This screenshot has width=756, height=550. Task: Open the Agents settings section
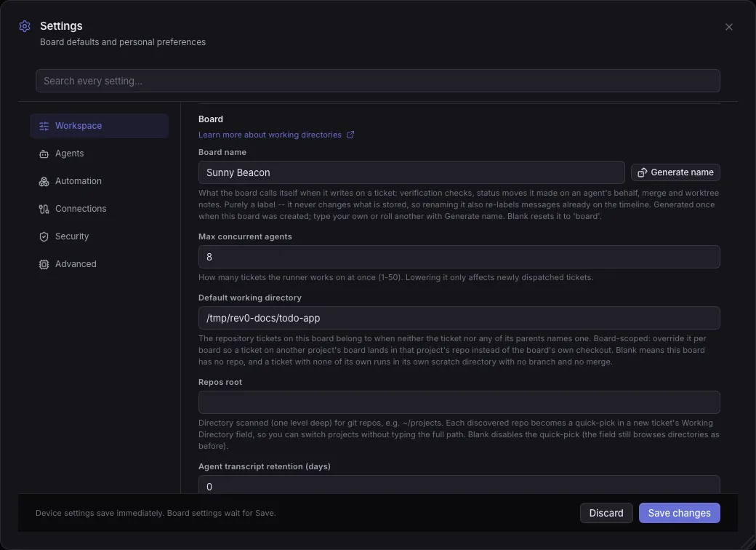click(x=100, y=154)
